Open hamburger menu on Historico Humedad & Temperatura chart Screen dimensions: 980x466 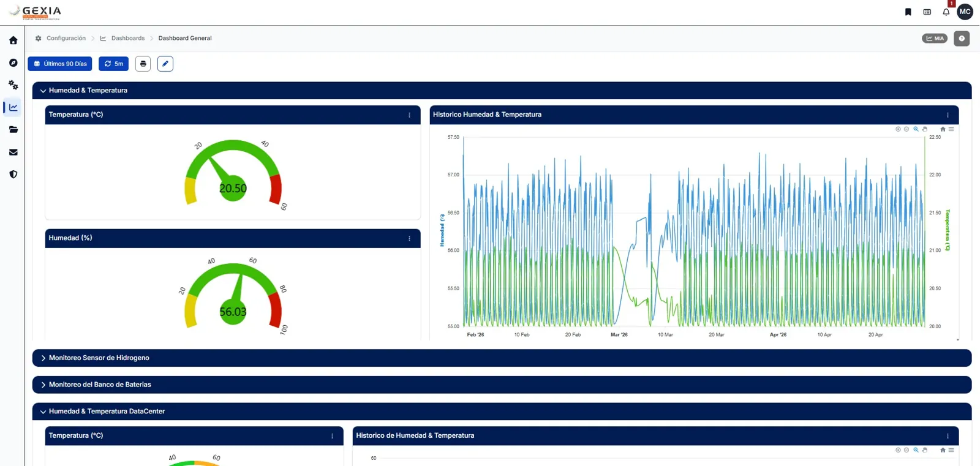click(951, 129)
